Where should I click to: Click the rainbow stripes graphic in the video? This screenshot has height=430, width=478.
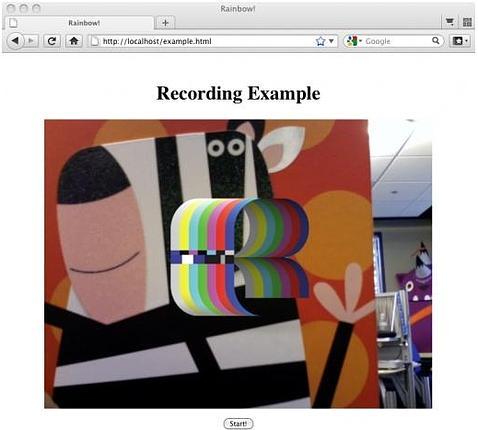tap(240, 257)
